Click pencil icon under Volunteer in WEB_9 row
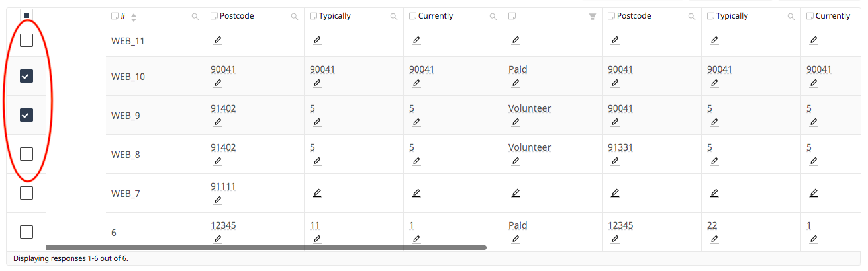The width and height of the screenshot is (868, 271). pos(516,122)
